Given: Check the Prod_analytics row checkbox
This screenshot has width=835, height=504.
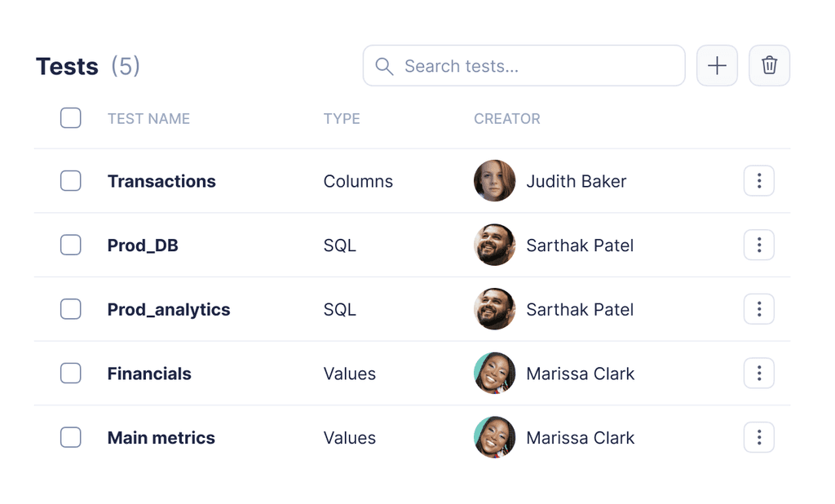Looking at the screenshot, I should point(71,309).
